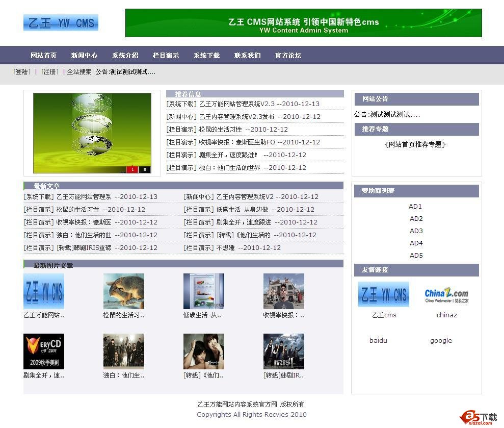This screenshot has height=428, width=504.
Task: Open 乙王万能网站管理系 in latest articles
Action: click(x=84, y=196)
